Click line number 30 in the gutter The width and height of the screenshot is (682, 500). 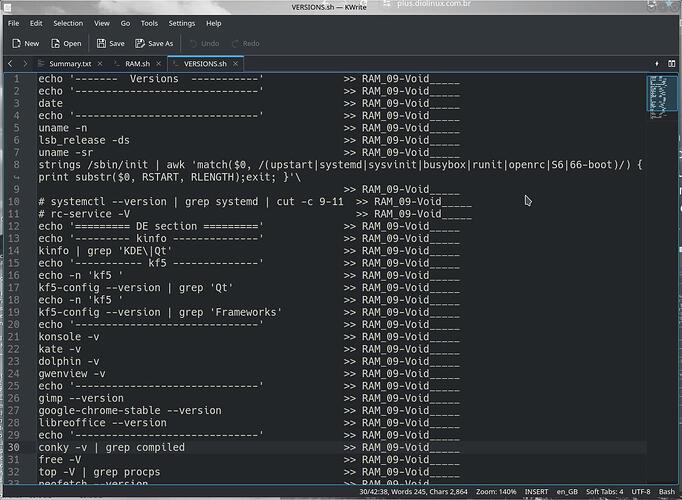pyautogui.click(x=13, y=447)
